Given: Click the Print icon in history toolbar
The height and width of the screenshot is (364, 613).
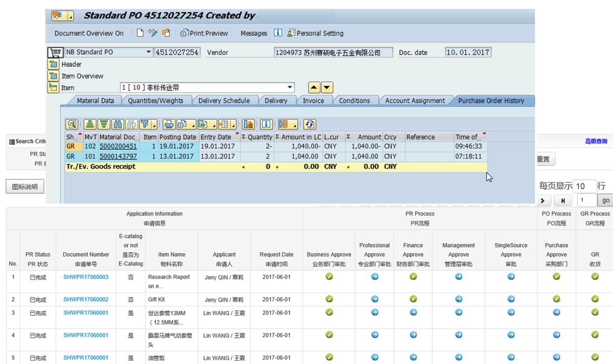Looking at the screenshot, I should 169,124.
